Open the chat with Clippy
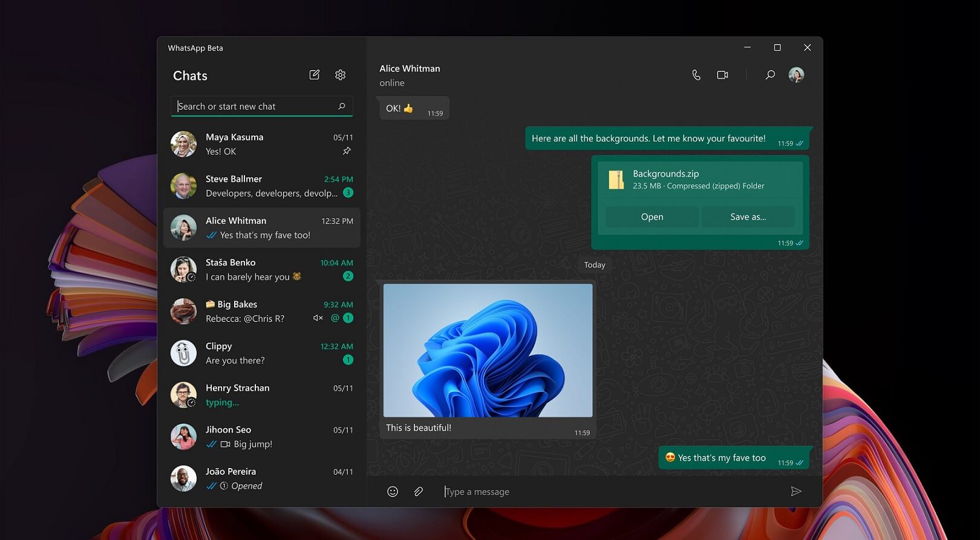 261,353
